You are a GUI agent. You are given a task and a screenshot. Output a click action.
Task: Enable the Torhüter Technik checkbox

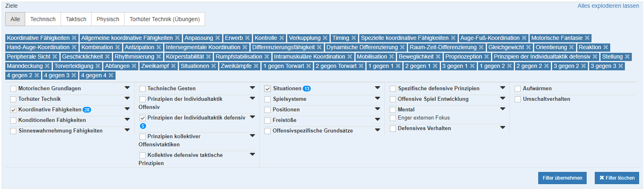pyautogui.click(x=13, y=99)
